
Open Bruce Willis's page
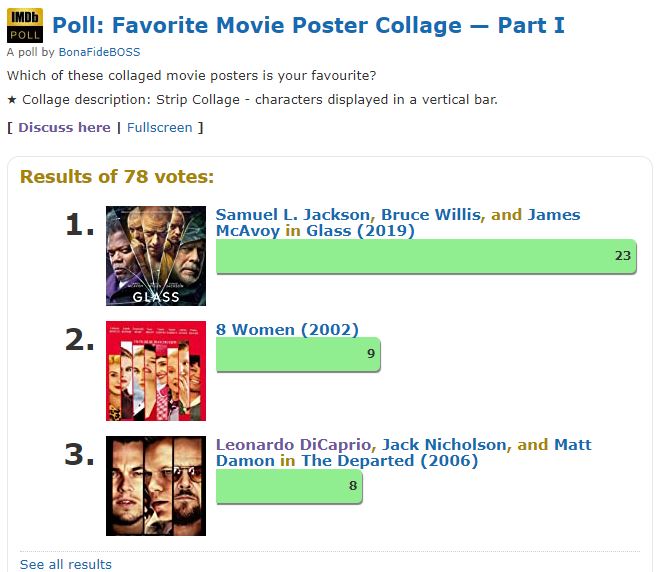(432, 215)
